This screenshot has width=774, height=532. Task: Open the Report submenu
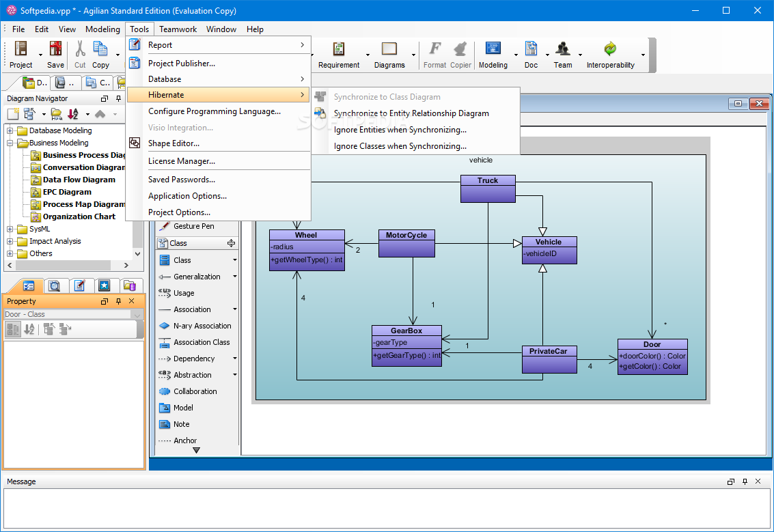219,45
